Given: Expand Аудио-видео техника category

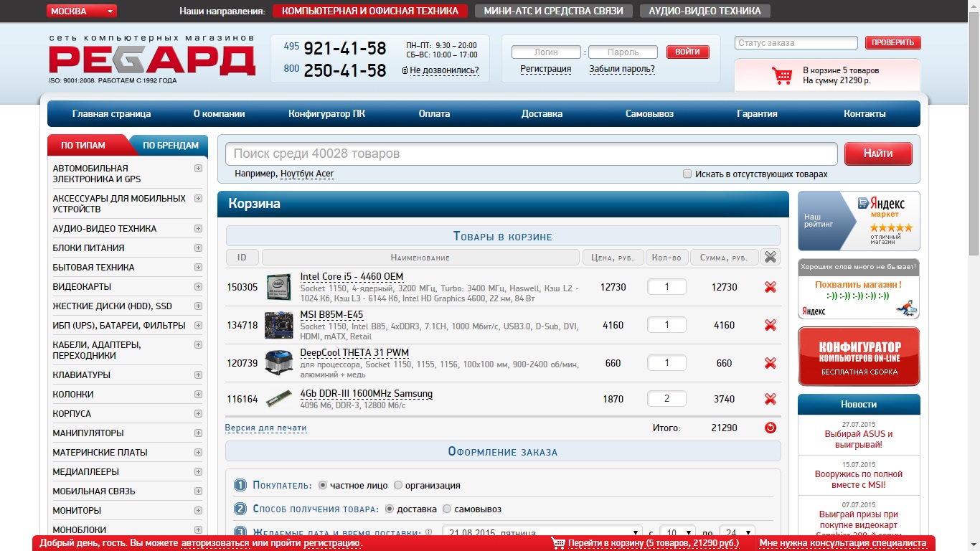Looking at the screenshot, I should pyautogui.click(x=198, y=229).
